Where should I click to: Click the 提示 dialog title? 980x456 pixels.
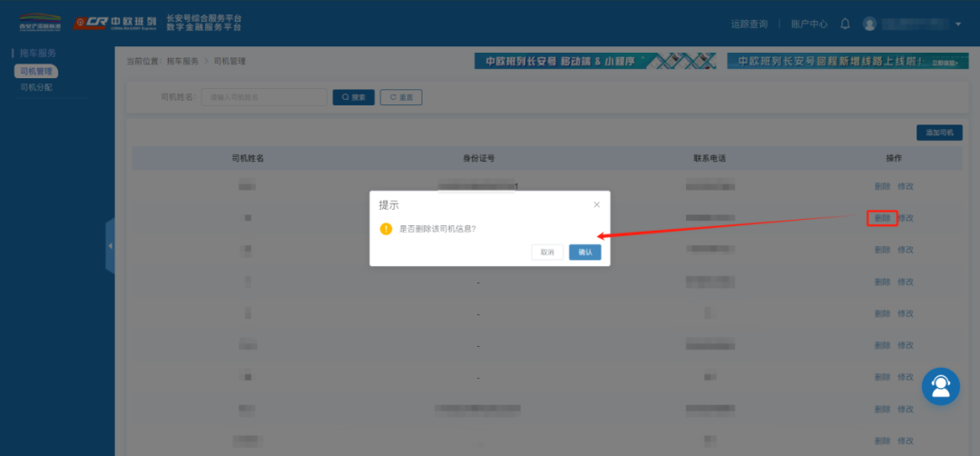point(388,205)
